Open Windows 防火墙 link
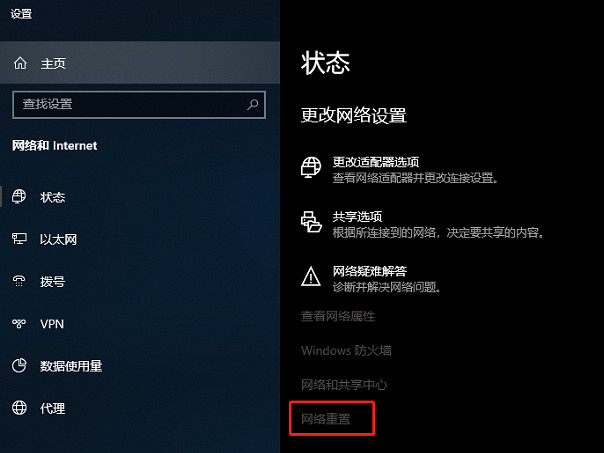 tap(346, 351)
